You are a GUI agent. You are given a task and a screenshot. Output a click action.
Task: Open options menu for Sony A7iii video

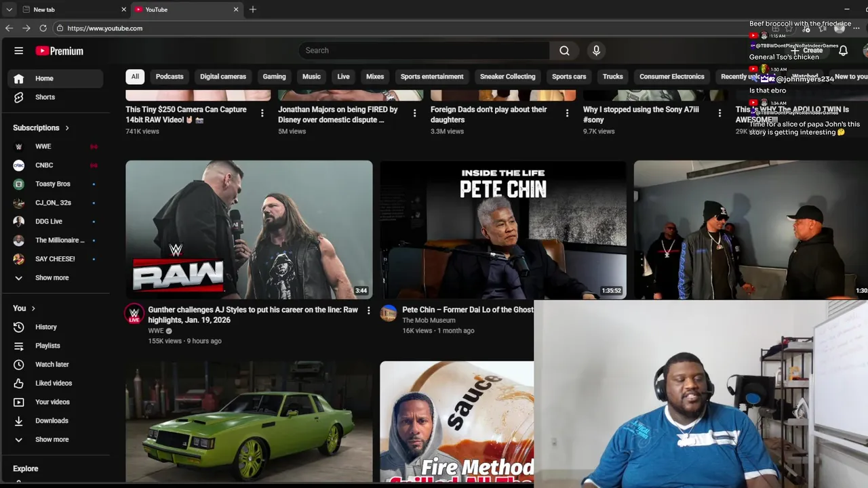tap(720, 113)
